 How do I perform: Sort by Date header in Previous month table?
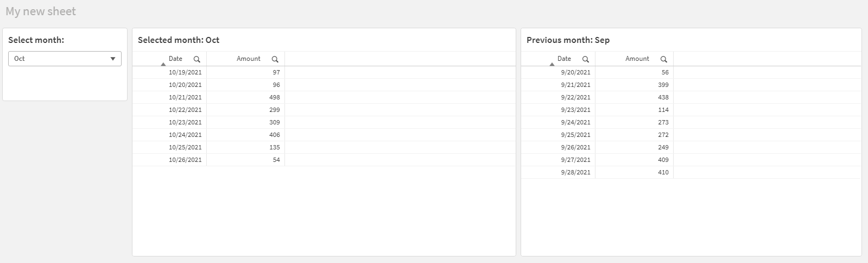coord(564,59)
